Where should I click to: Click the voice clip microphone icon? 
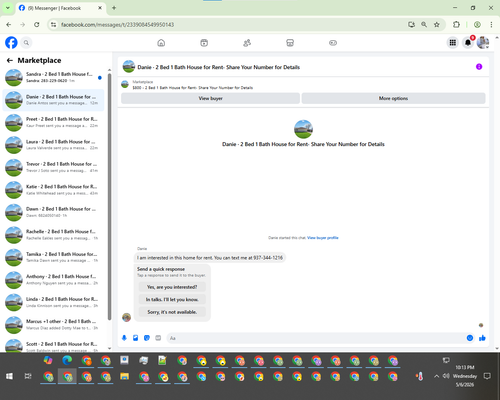coord(124,338)
